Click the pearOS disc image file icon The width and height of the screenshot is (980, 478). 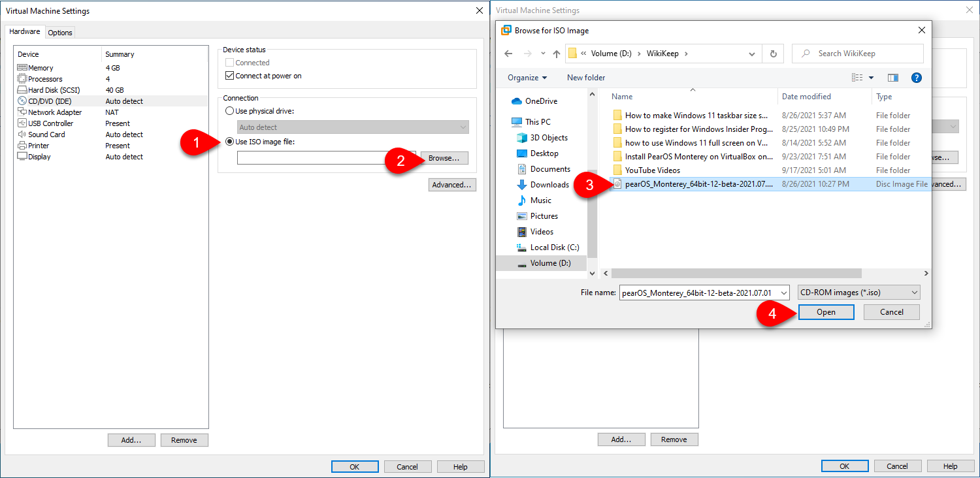[617, 184]
